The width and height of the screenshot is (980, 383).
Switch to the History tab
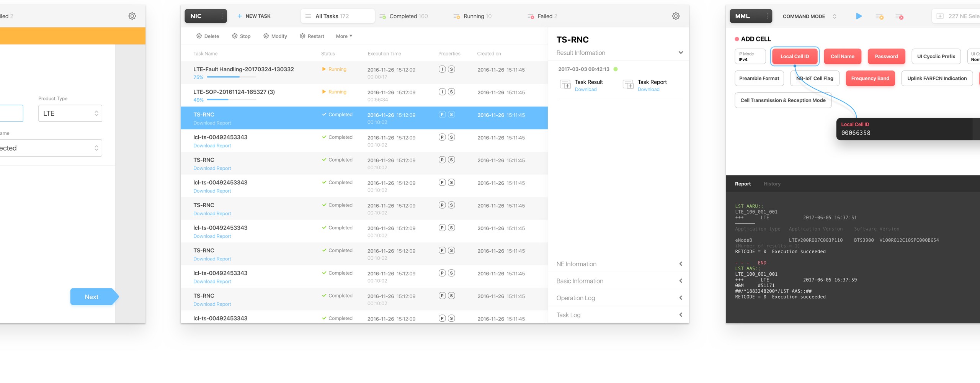pos(772,183)
